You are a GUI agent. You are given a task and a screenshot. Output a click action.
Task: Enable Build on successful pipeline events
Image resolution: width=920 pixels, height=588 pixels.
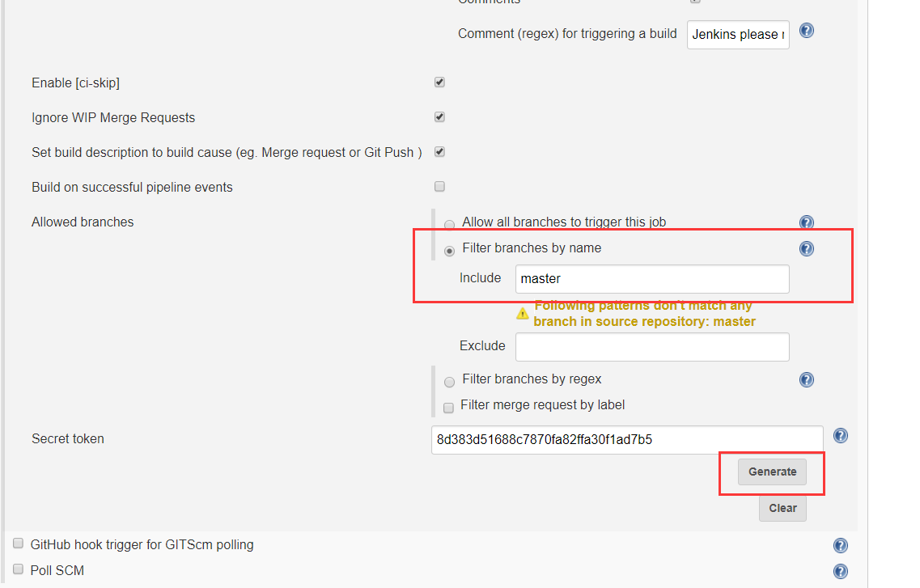pos(439,186)
